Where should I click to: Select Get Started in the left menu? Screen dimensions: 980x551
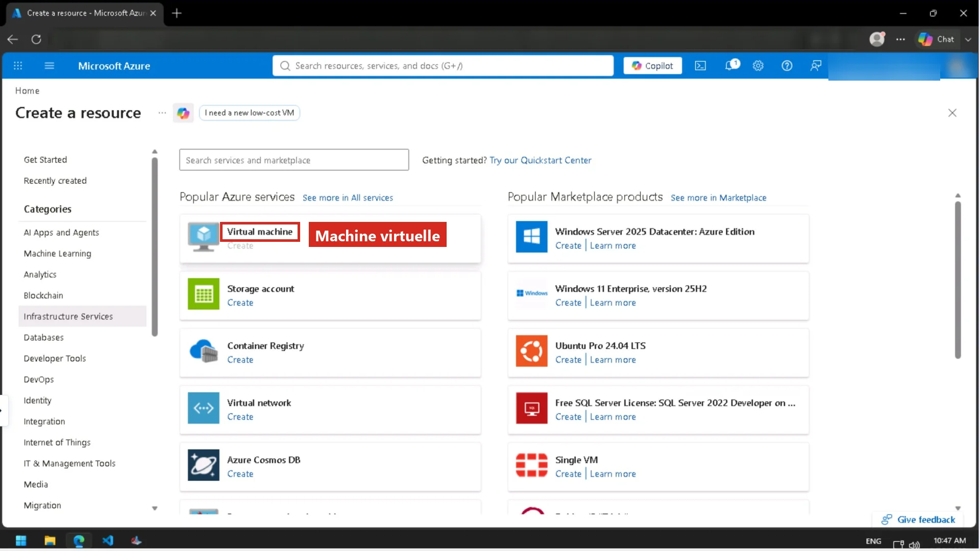point(45,160)
